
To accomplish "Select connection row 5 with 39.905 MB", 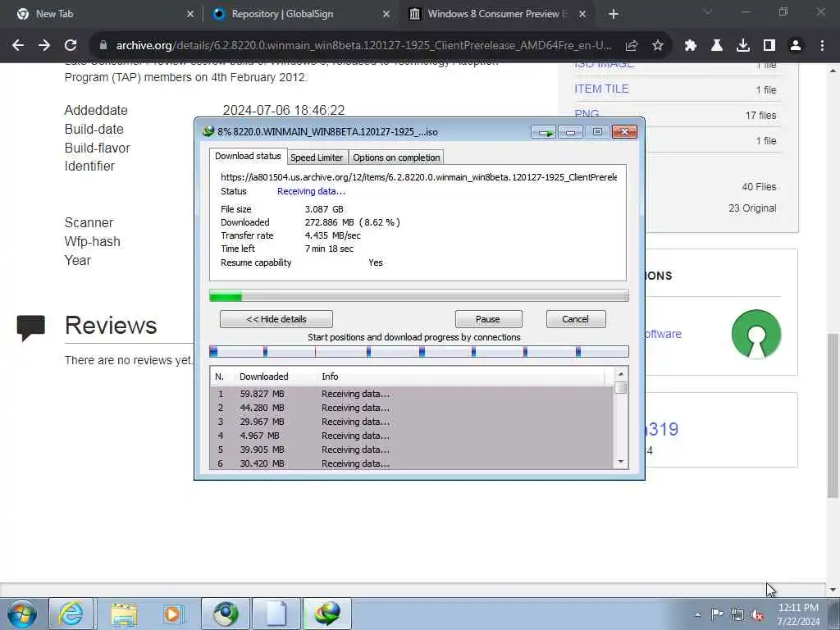I will [x=412, y=450].
